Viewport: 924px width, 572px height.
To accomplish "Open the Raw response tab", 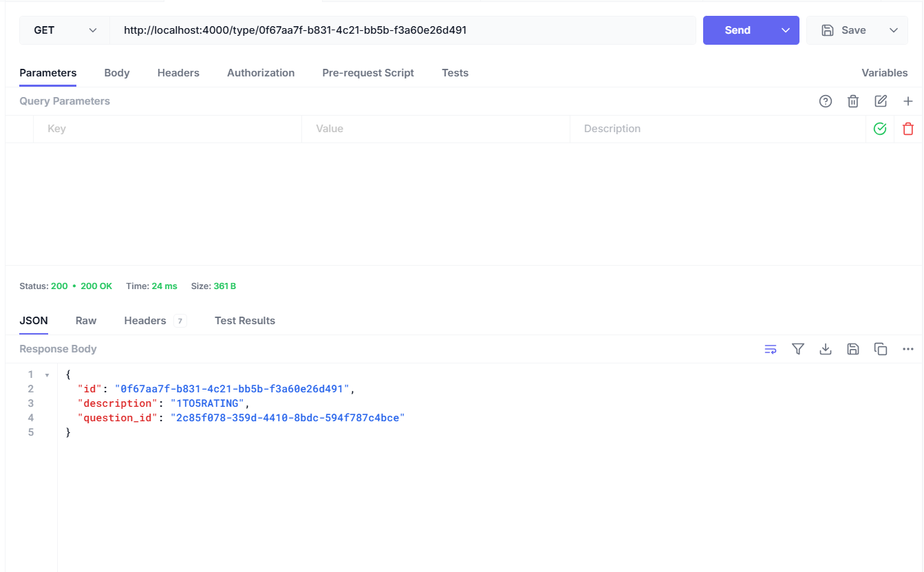I will (x=86, y=321).
